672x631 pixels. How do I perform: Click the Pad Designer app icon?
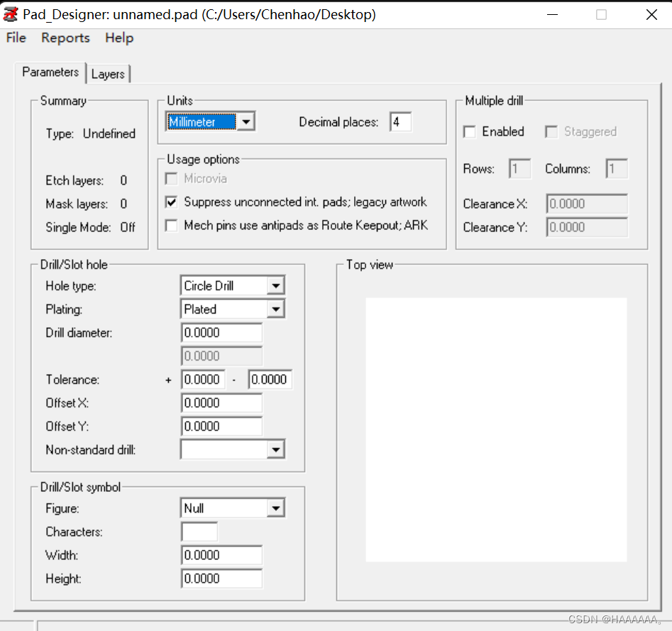(x=11, y=14)
